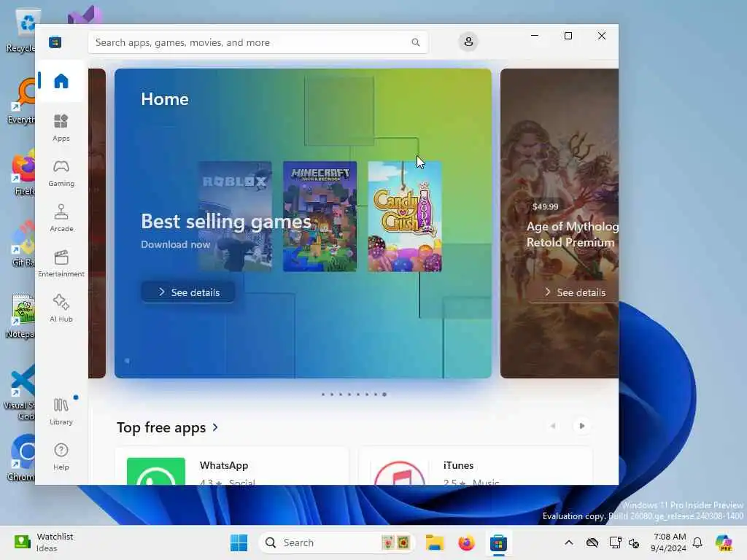Viewport: 747px width, 560px height.
Task: Show hidden system tray icons
Action: pos(569,542)
